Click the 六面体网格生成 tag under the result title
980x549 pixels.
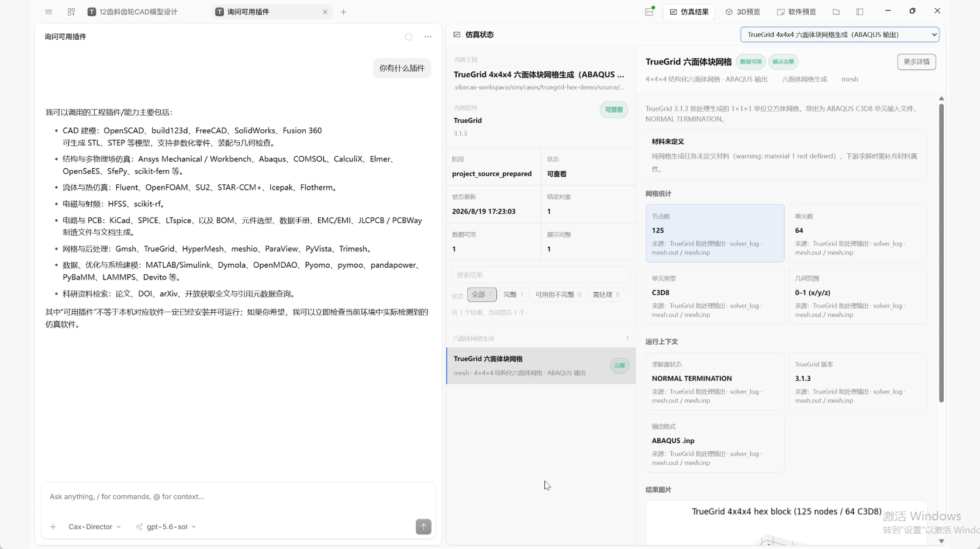[x=805, y=80]
